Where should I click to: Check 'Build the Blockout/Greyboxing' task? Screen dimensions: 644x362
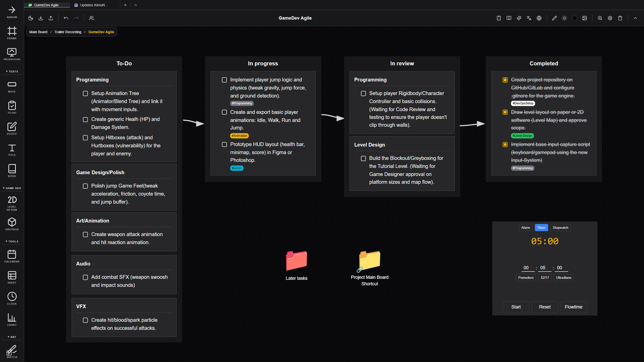363,158
